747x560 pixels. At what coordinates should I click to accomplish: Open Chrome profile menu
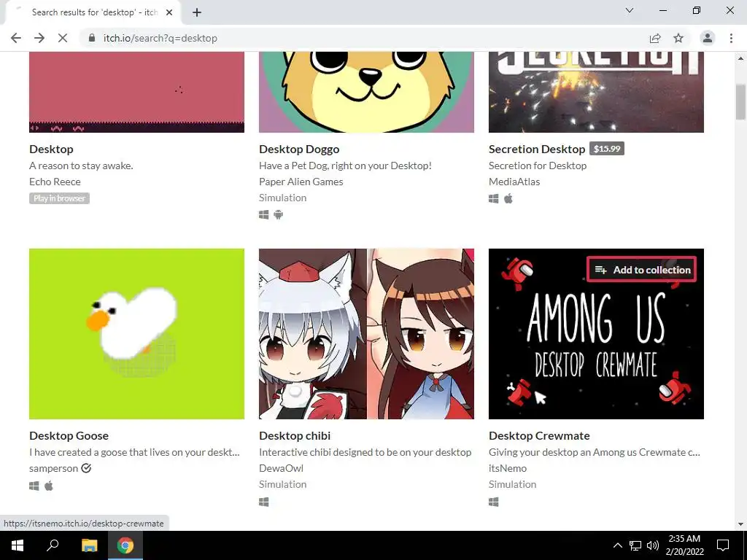tap(708, 38)
